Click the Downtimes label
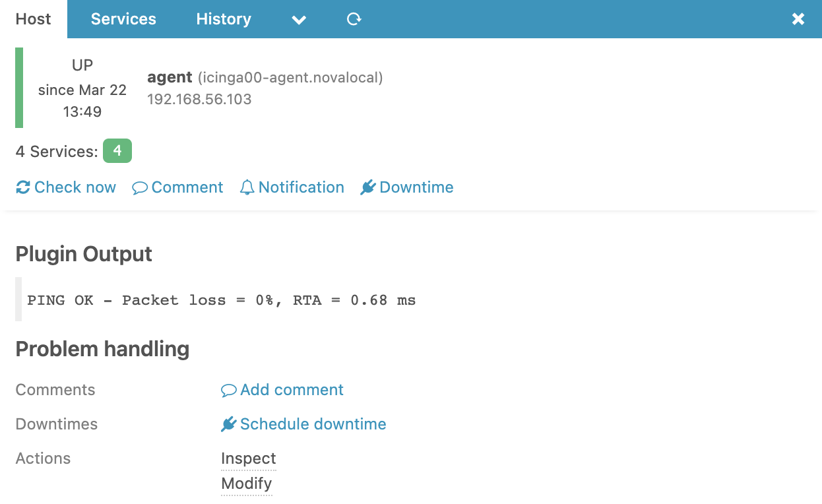This screenshot has height=504, width=822. [x=57, y=424]
